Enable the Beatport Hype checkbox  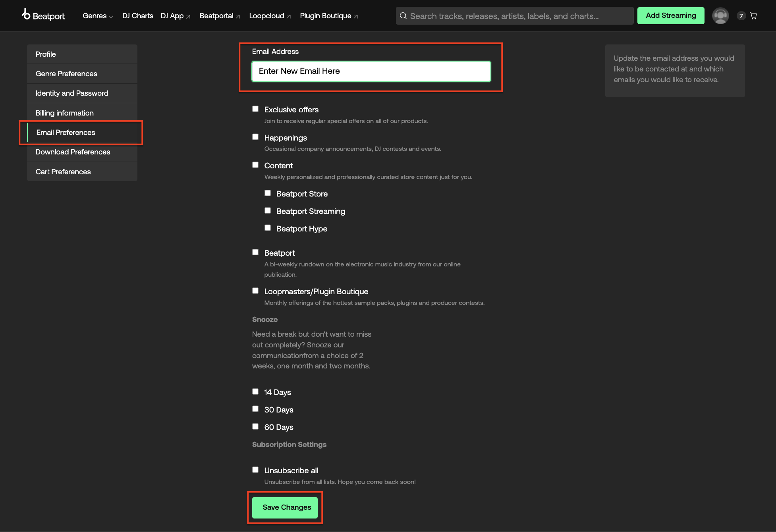[x=268, y=228]
